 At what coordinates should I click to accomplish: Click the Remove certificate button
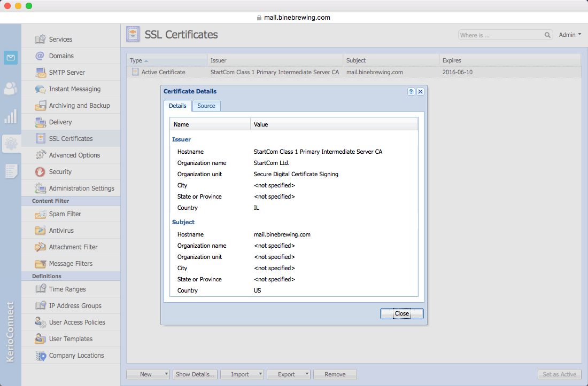(335, 374)
